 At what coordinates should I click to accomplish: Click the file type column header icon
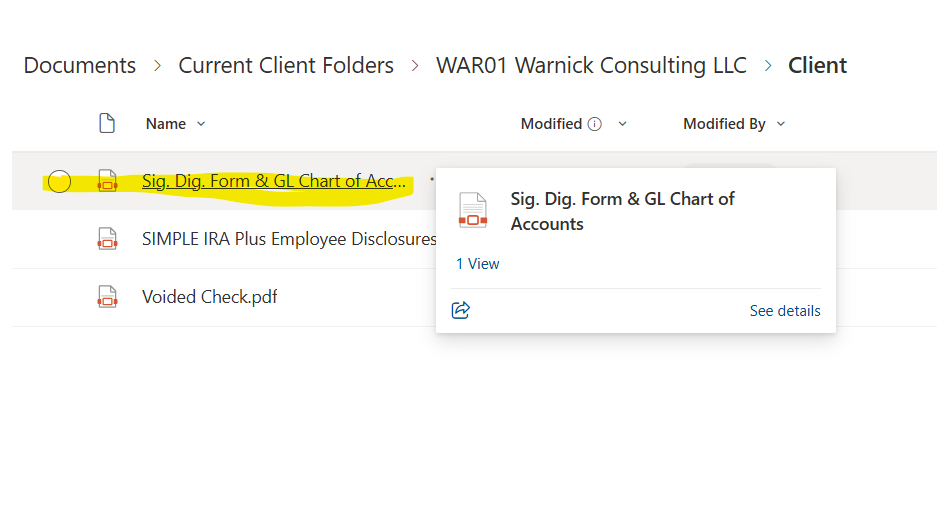(x=107, y=124)
